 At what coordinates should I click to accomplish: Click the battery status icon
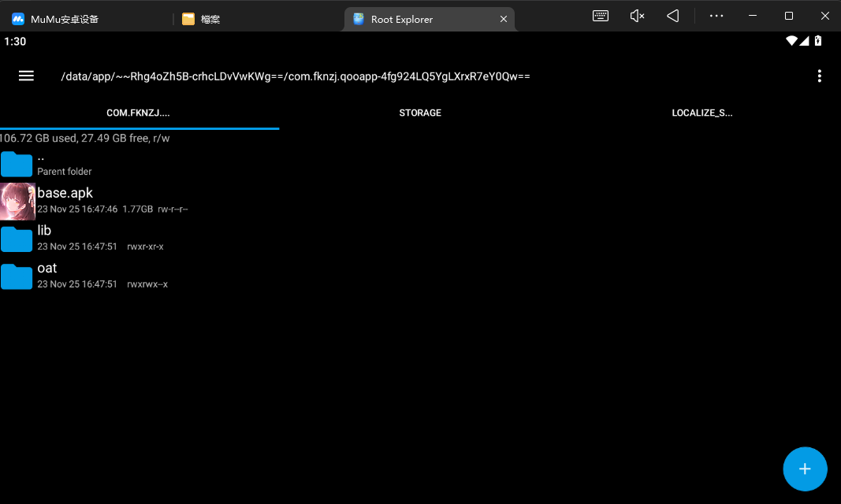tap(818, 41)
